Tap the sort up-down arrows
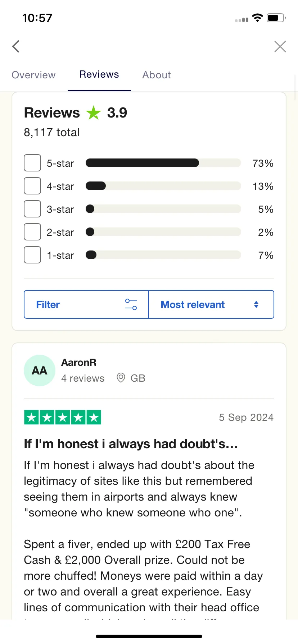 (x=256, y=304)
